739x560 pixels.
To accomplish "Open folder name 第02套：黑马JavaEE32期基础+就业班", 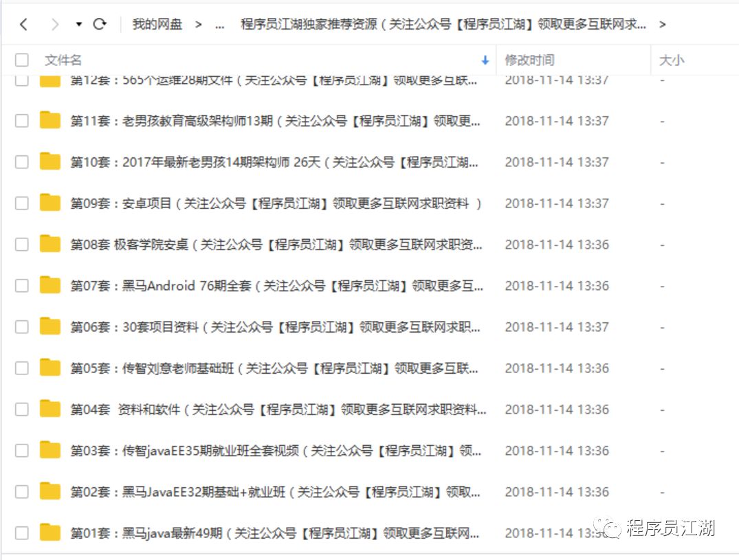I will (275, 492).
